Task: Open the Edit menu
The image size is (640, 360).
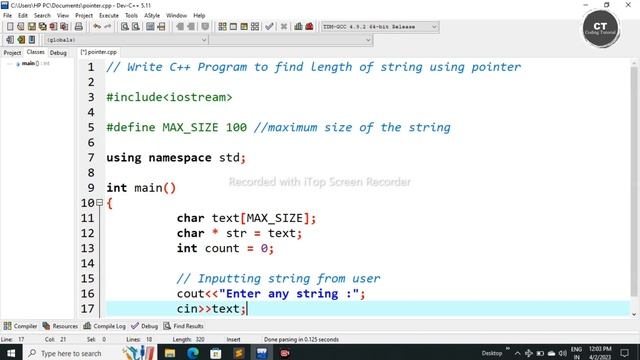Action: (x=23, y=16)
